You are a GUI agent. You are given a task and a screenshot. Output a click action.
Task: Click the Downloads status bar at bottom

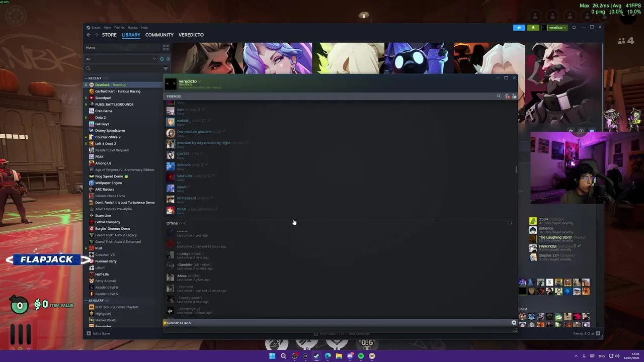tap(342, 333)
